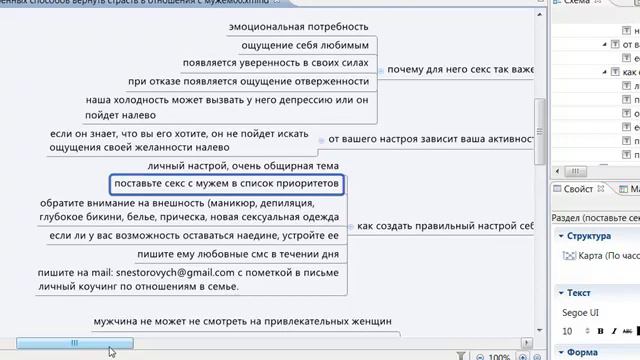The width and height of the screenshot is (640, 360).
Task: Select topic 'наша холодность может вызвать у него депрессию'
Action: tap(227, 107)
